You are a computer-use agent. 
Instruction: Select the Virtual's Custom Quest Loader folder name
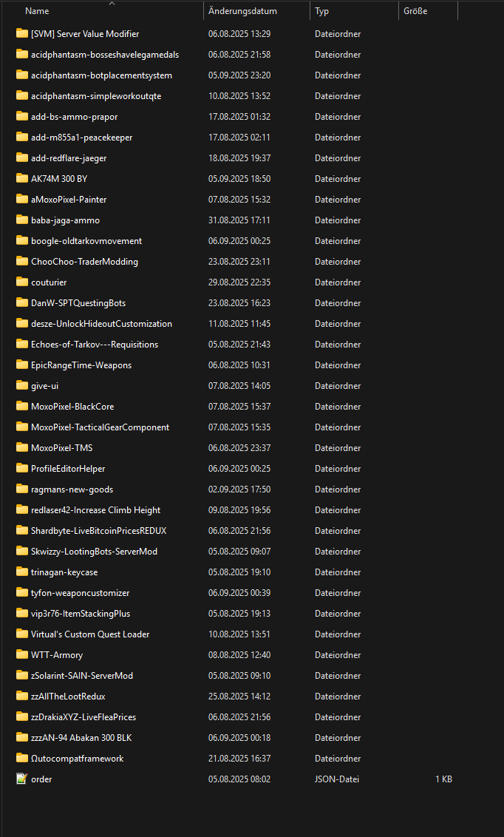[90, 634]
